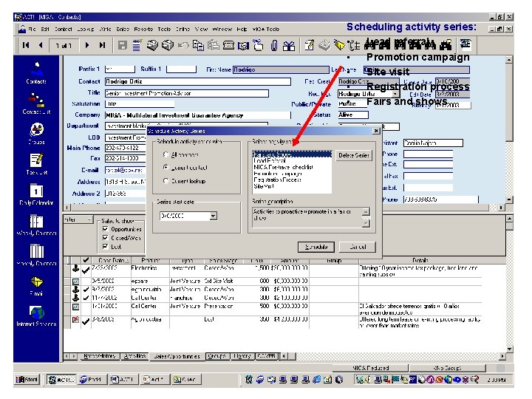
Task: Open the Reports menu
Action: (143, 29)
